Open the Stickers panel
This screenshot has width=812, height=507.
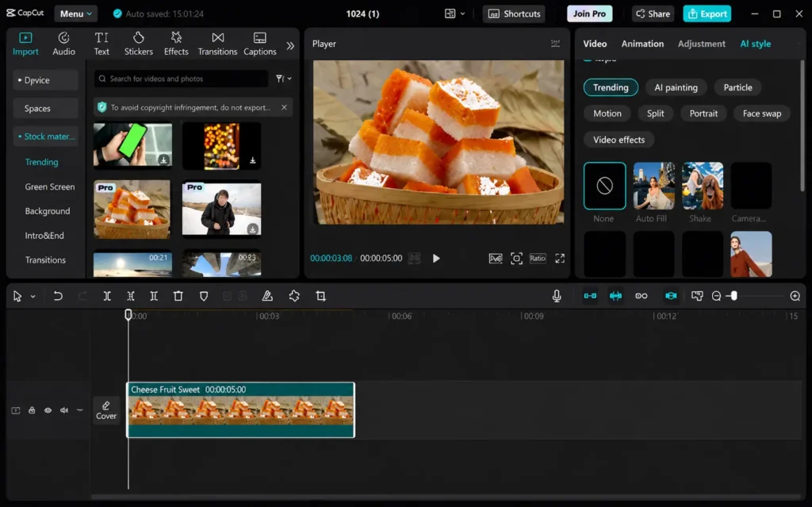point(138,44)
